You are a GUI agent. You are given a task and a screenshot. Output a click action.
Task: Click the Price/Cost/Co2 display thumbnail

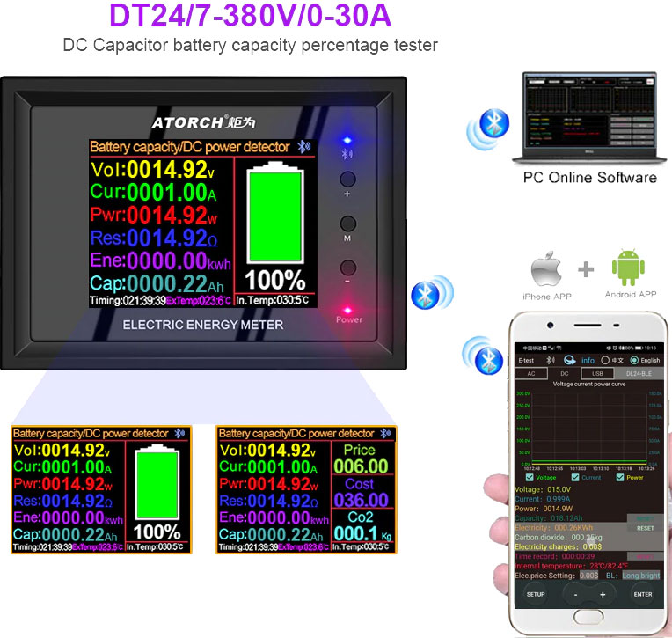coord(306,489)
